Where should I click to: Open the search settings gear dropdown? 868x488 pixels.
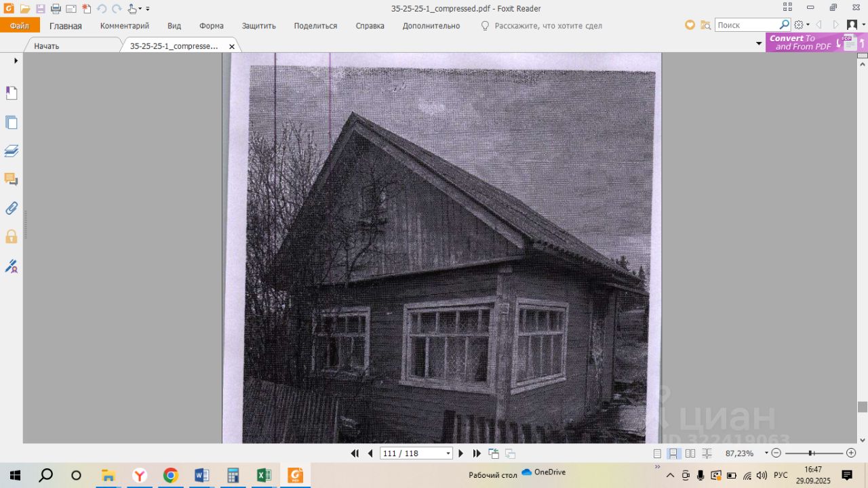[x=802, y=25]
